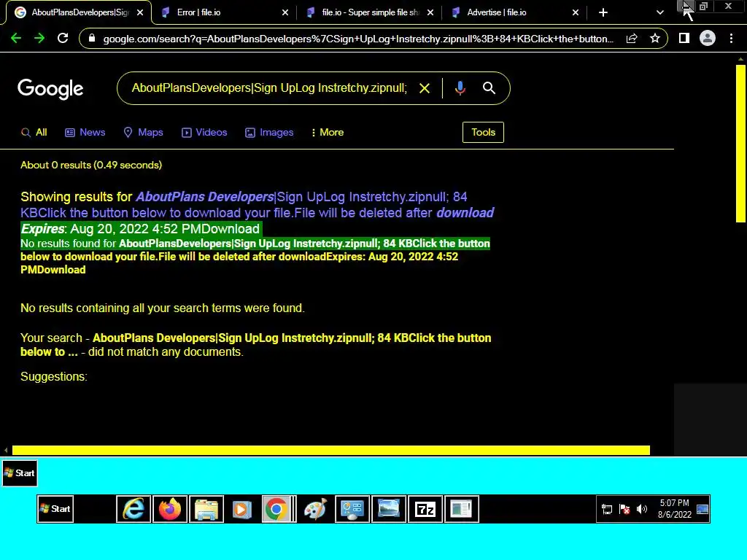747x560 pixels.
Task: Open File Explorer folder icon on taskbar
Action: 206,509
